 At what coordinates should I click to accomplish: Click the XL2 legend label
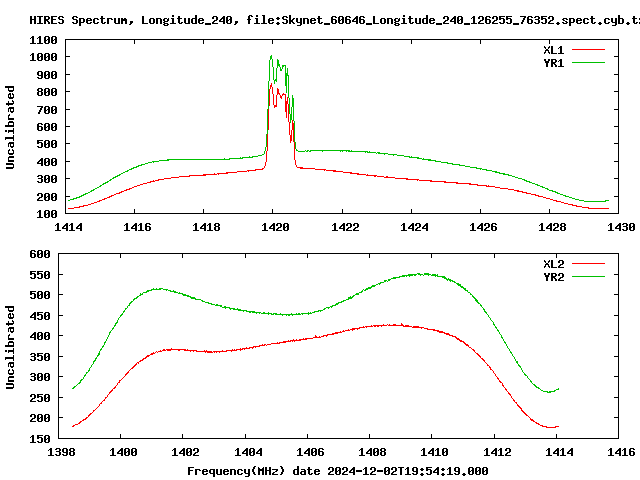553,264
